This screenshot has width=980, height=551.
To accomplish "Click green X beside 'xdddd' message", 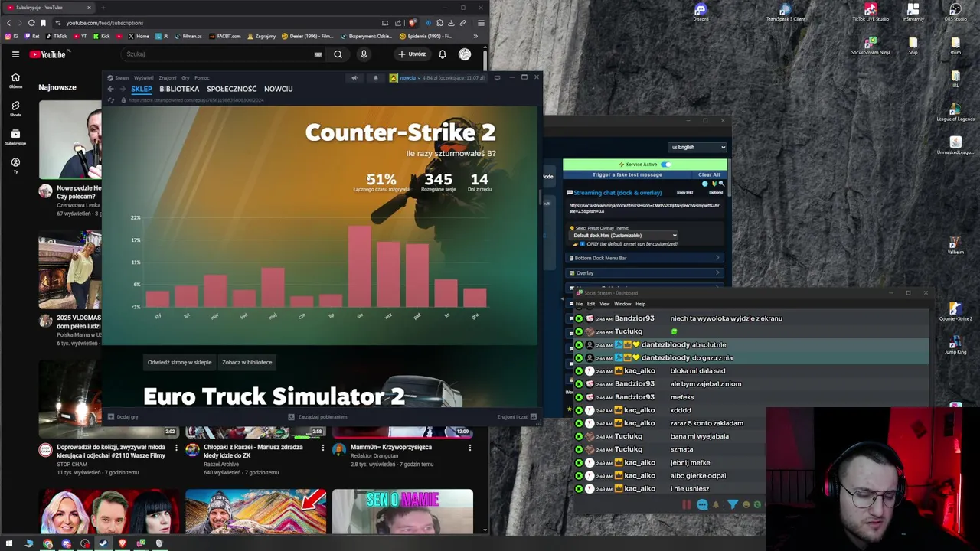I will pyautogui.click(x=579, y=410).
